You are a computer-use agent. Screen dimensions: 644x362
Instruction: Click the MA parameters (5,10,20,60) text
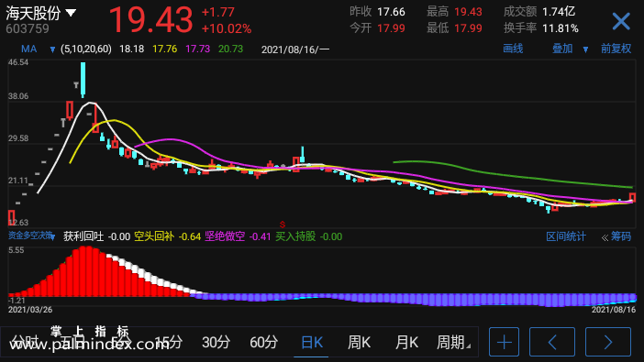click(86, 49)
